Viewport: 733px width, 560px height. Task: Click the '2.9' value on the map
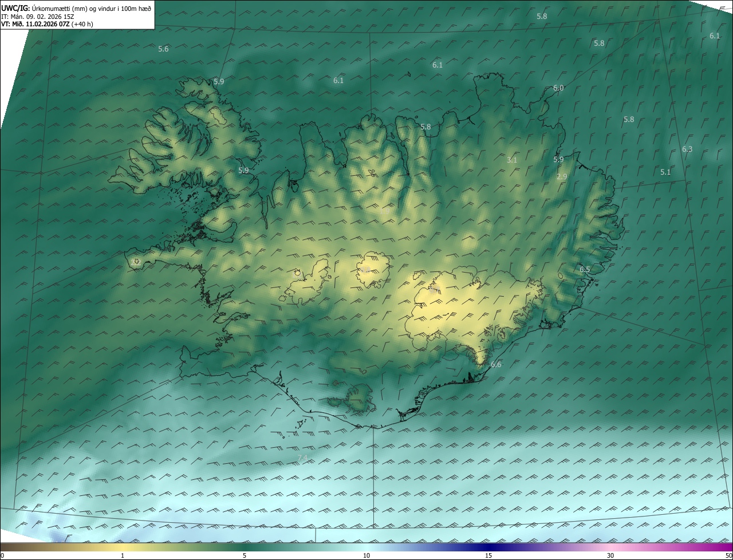[x=562, y=177]
